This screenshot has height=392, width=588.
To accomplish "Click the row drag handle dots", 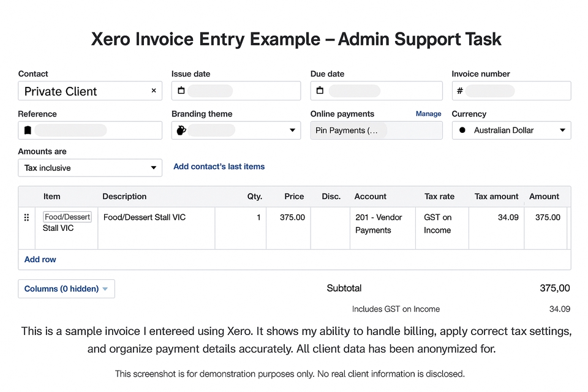I will (26, 217).
